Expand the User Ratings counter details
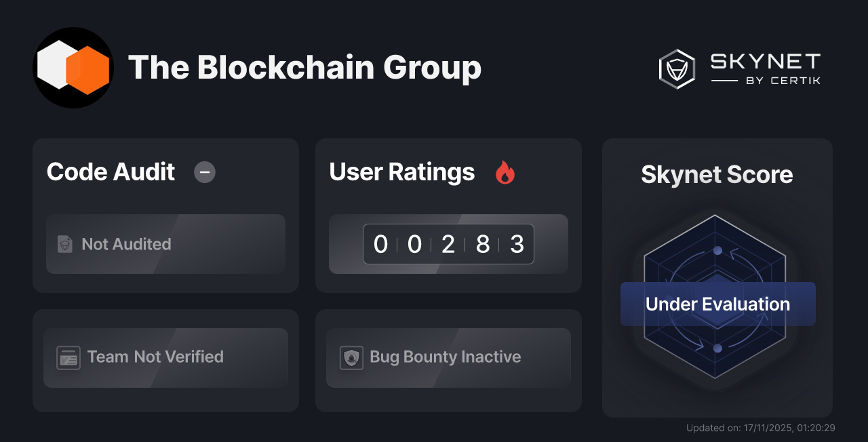 [448, 244]
